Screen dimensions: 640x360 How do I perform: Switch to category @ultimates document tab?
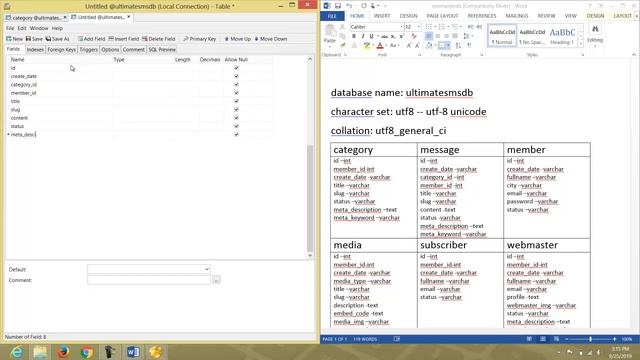(x=36, y=18)
